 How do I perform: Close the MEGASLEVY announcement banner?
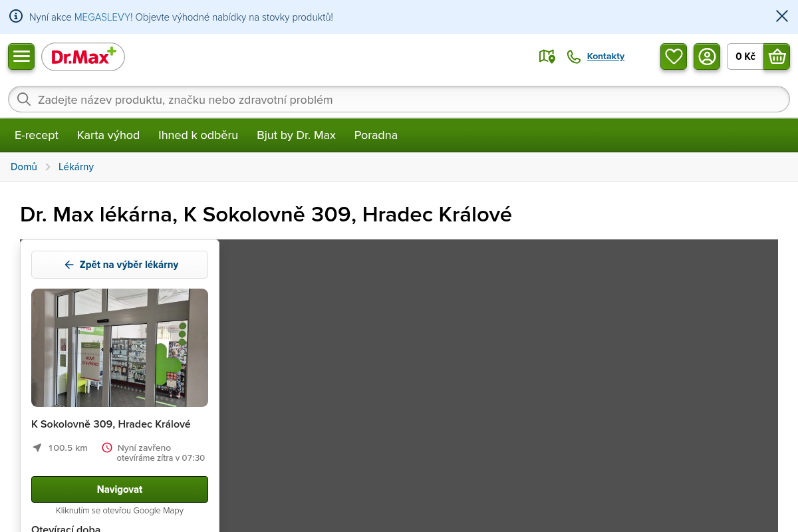tap(782, 16)
